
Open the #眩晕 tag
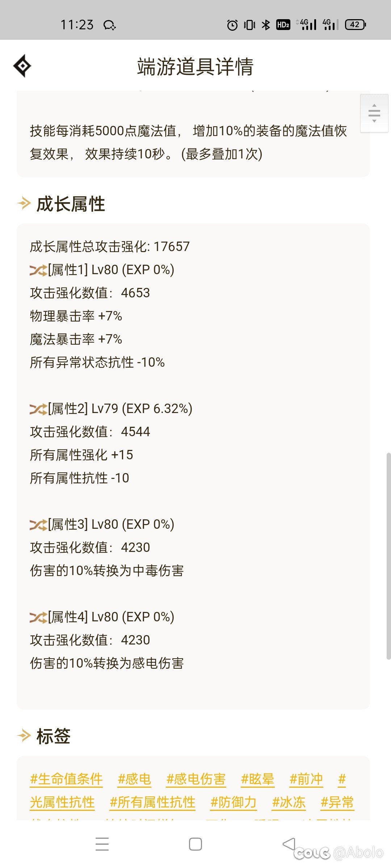coord(257,779)
